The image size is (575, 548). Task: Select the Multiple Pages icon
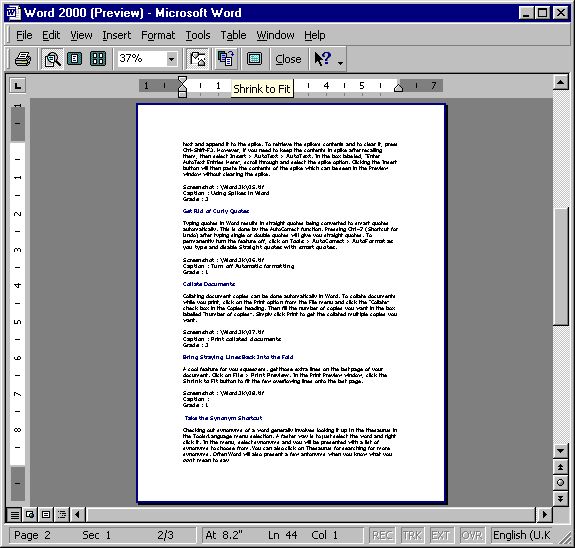coord(98,59)
